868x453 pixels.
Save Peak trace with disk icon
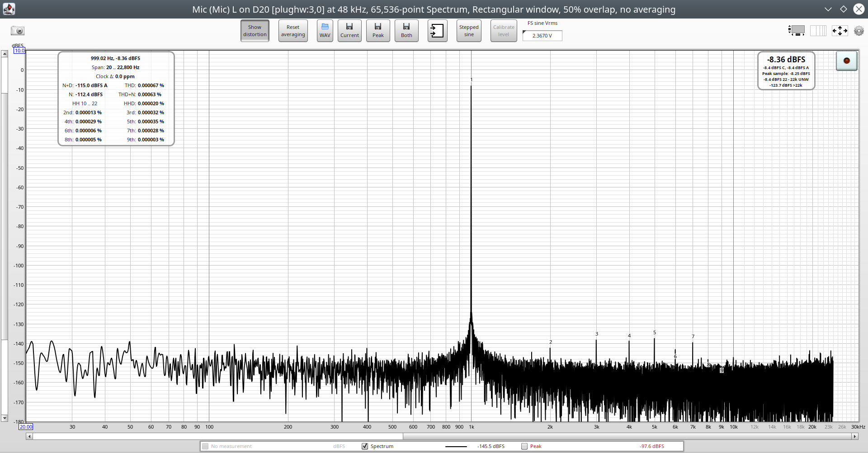tap(378, 31)
